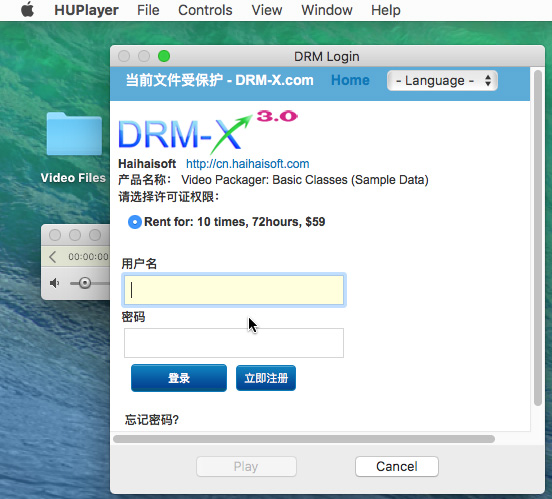Click the green zoom button of DRM Login
Viewport: 552px width, 499px height.
pyautogui.click(x=164, y=56)
